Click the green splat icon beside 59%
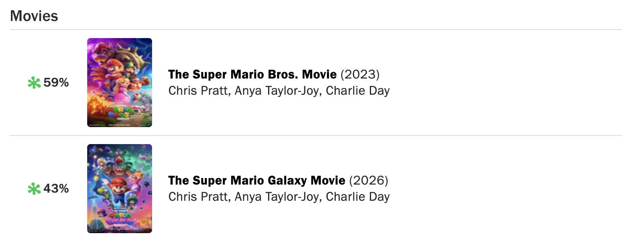The width and height of the screenshot is (644, 238). click(x=34, y=83)
